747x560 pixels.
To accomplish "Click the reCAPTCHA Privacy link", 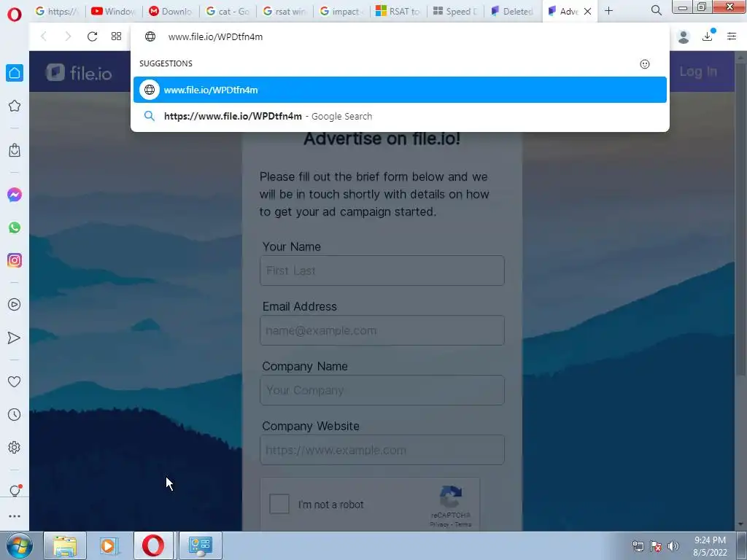I will coord(438,524).
